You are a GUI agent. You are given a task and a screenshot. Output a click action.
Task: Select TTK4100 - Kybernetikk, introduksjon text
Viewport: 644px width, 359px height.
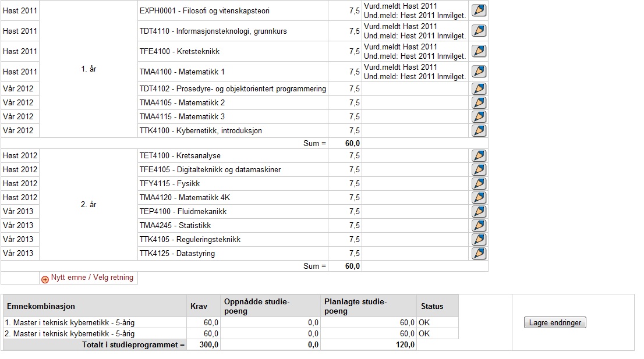click(x=201, y=131)
